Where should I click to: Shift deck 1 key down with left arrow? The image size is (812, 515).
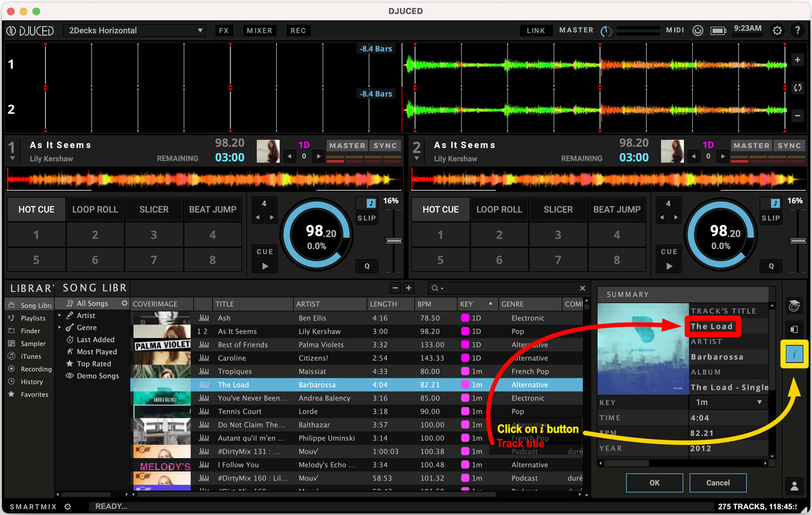[x=290, y=156]
